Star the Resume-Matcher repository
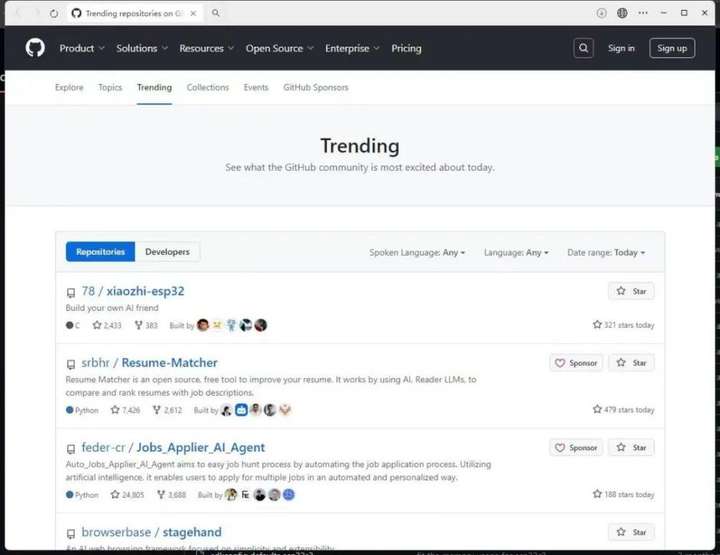 click(631, 363)
